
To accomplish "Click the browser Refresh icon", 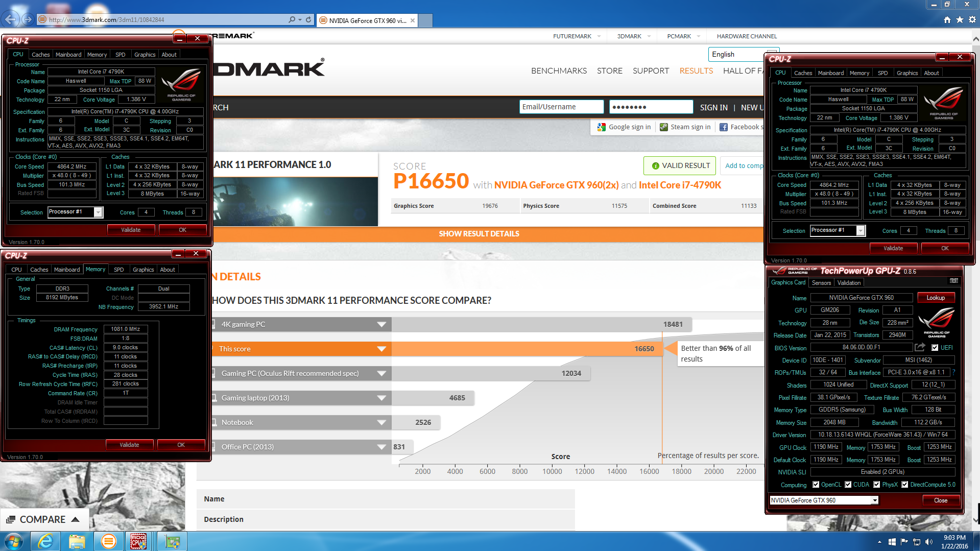I will click(308, 19).
